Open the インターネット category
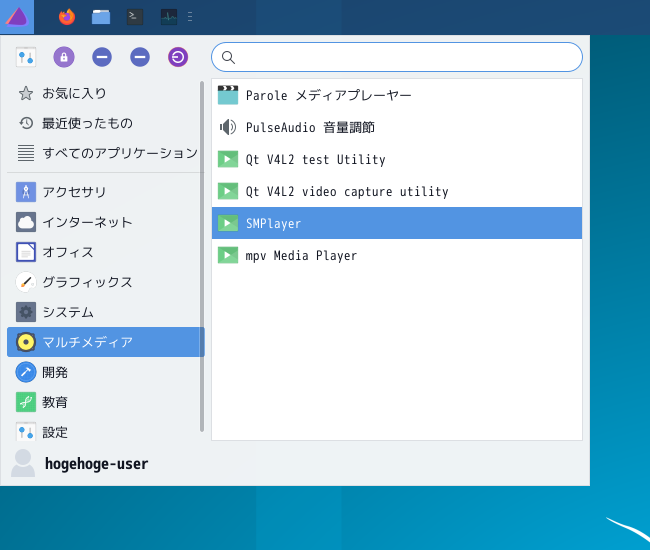 (104, 222)
